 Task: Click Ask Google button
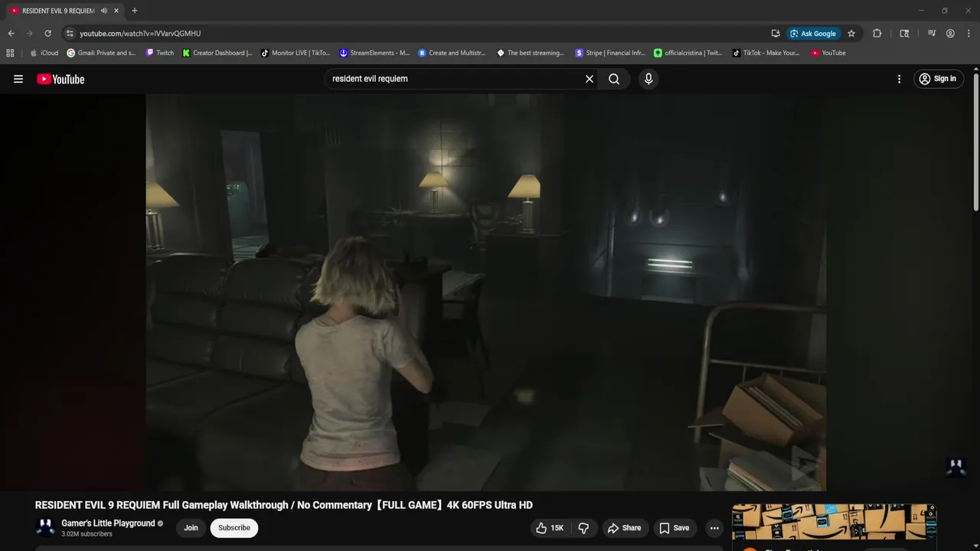pyautogui.click(x=813, y=34)
